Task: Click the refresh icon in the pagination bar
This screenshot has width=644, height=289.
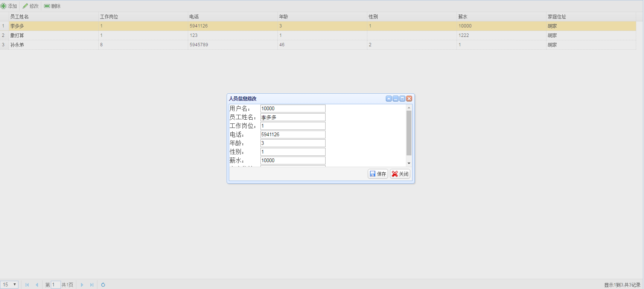Action: click(103, 285)
